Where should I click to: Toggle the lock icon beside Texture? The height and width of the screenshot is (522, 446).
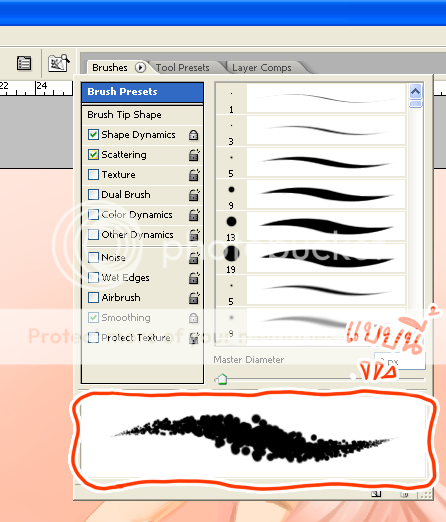coord(194,175)
